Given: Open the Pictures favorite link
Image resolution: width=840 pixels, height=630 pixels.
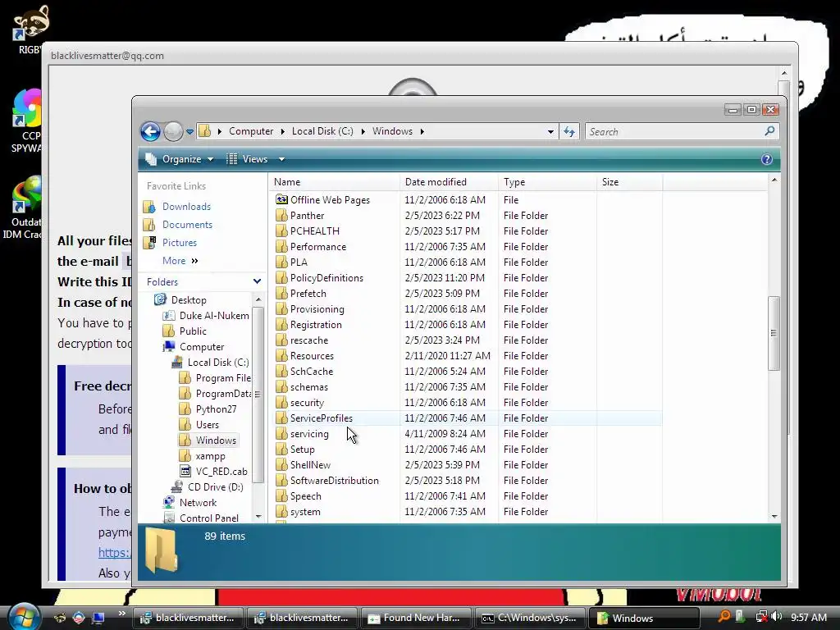Looking at the screenshot, I should (x=179, y=243).
